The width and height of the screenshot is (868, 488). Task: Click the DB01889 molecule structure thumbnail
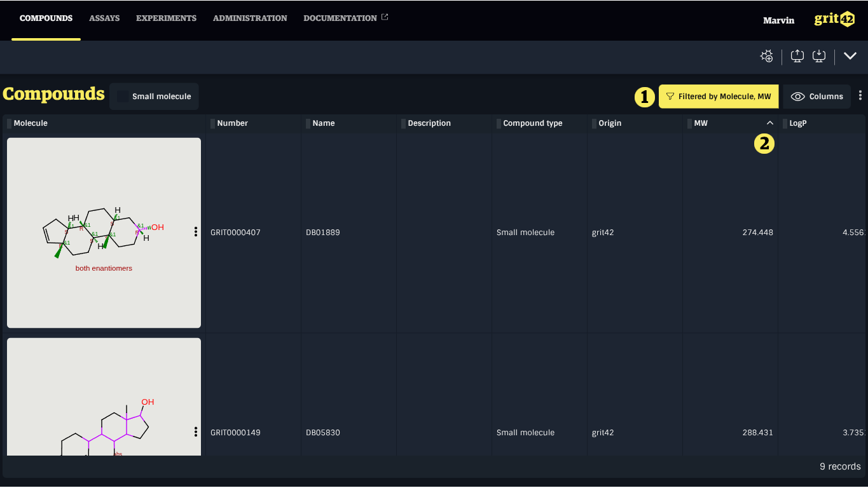pos(104,233)
